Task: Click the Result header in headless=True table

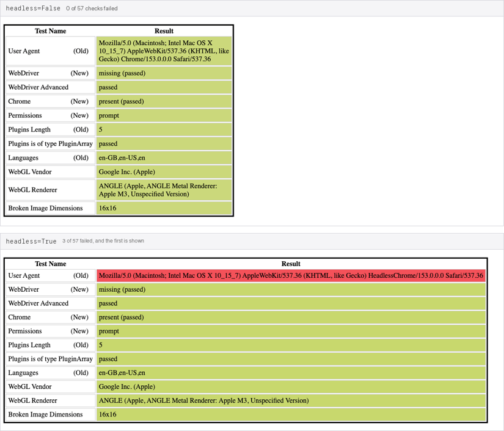Action: (x=291, y=264)
